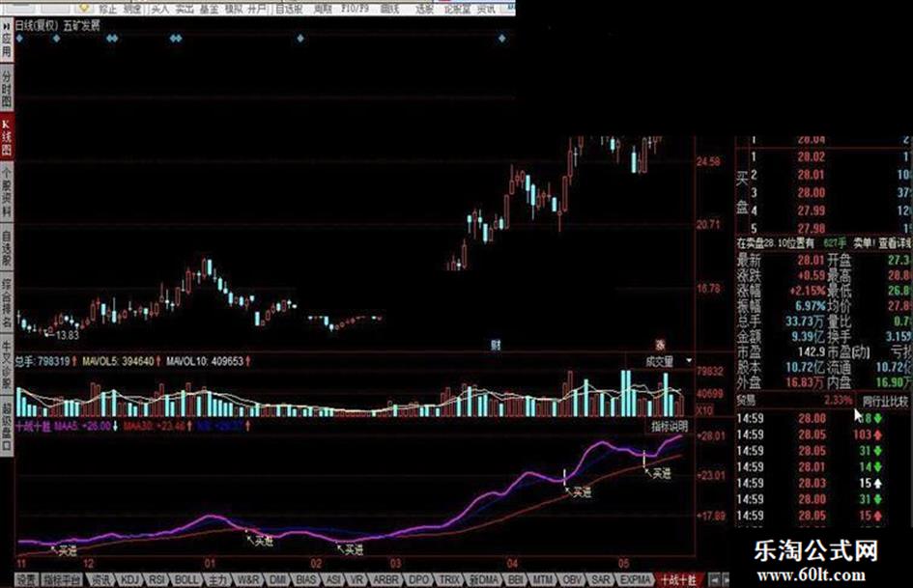Click 开户 in the toolbar

257,9
